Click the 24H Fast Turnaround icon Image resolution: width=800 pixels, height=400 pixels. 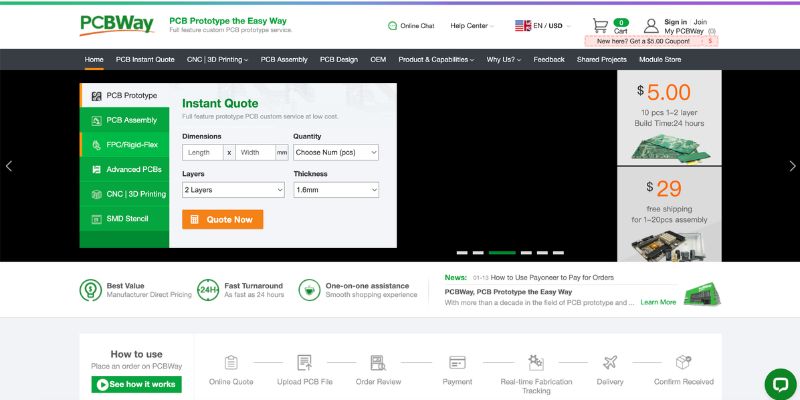(x=208, y=290)
